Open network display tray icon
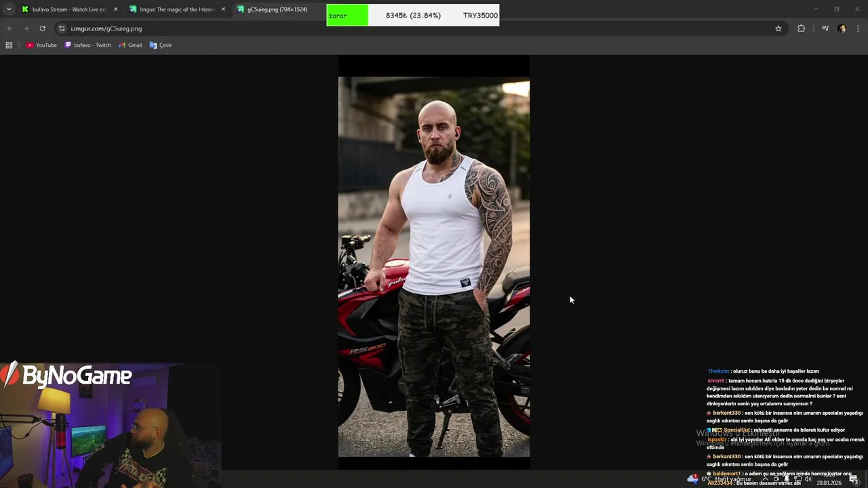 coord(797,479)
